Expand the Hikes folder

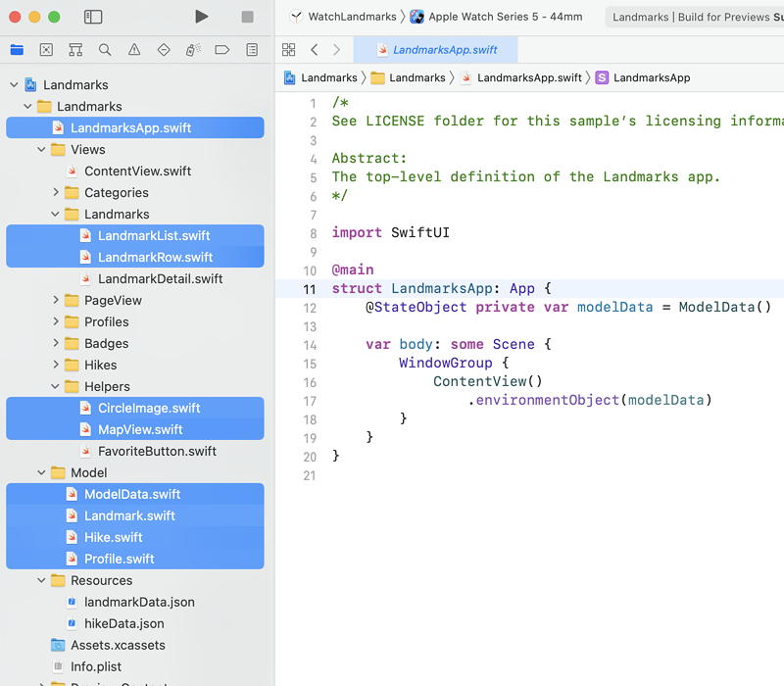click(56, 365)
